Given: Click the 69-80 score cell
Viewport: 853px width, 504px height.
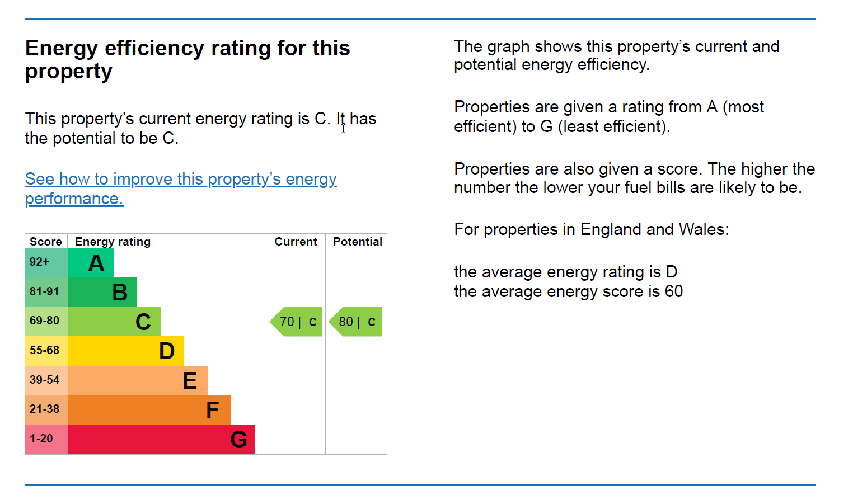Looking at the screenshot, I should coord(46,322).
